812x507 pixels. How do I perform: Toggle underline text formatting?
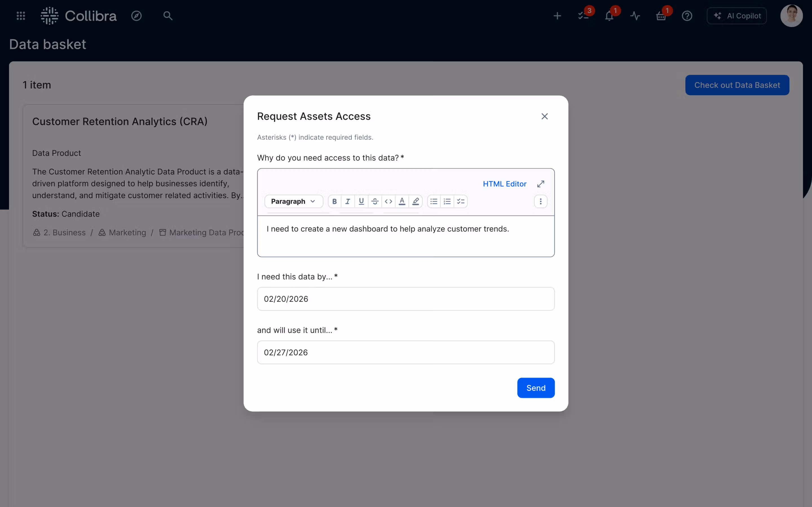[361, 201]
